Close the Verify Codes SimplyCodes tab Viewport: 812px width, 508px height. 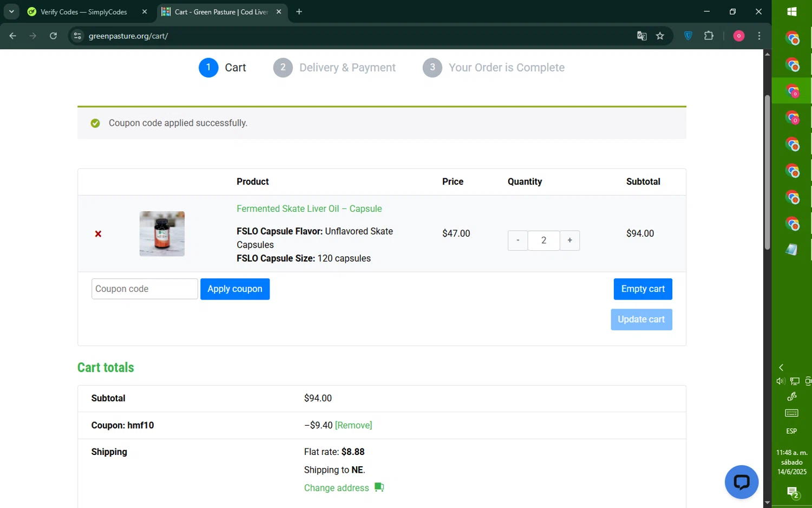(145, 12)
